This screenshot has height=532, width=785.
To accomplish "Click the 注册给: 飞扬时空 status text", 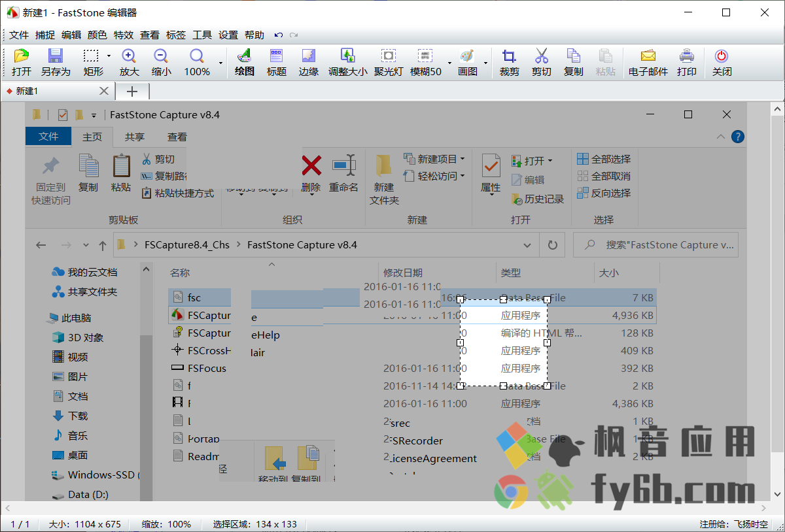I will point(733,524).
